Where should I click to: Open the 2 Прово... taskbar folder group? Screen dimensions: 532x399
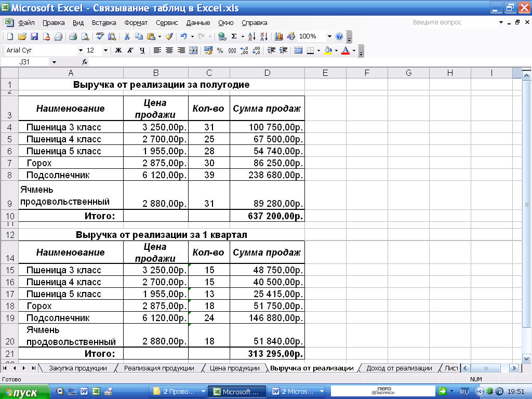tap(178, 392)
